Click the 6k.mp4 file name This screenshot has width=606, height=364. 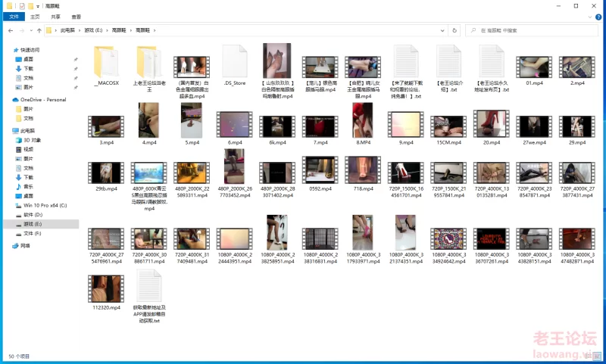click(277, 142)
